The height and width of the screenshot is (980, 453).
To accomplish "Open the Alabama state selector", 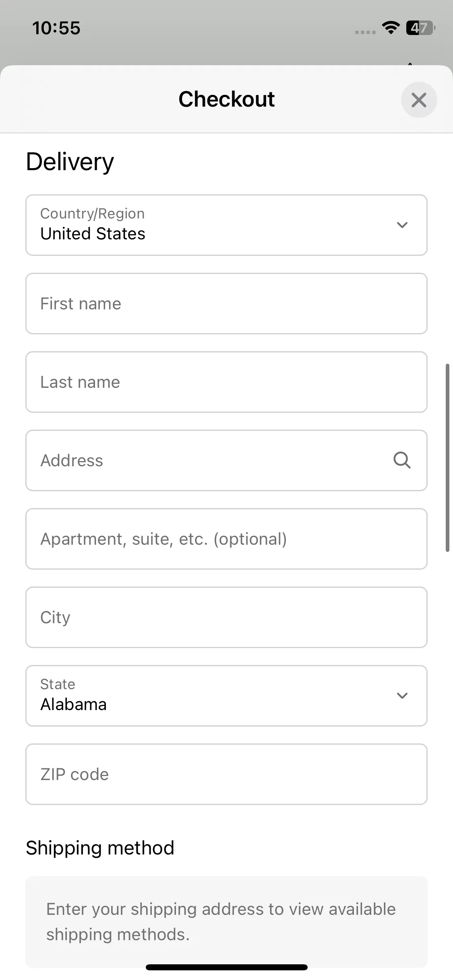I will pos(226,696).
